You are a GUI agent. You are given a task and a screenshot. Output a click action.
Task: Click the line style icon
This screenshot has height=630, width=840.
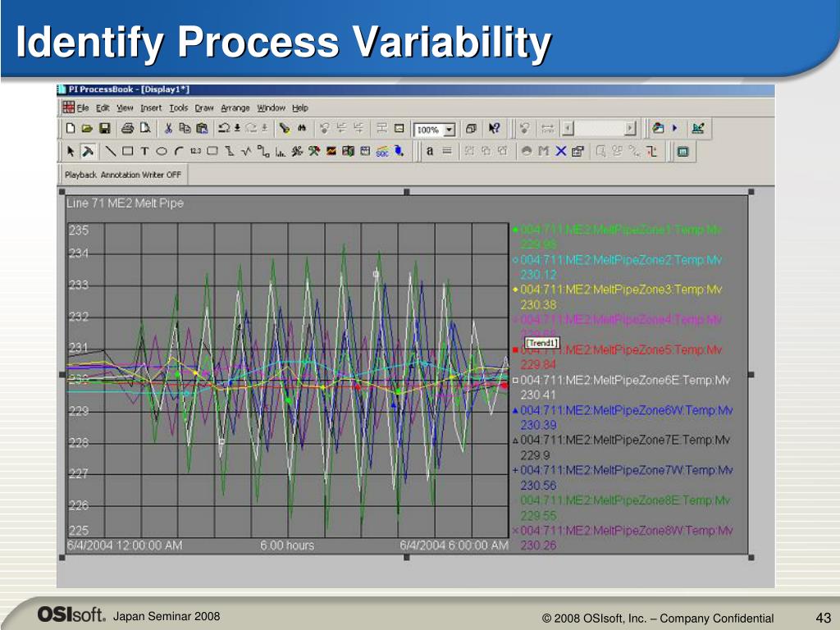(447, 152)
